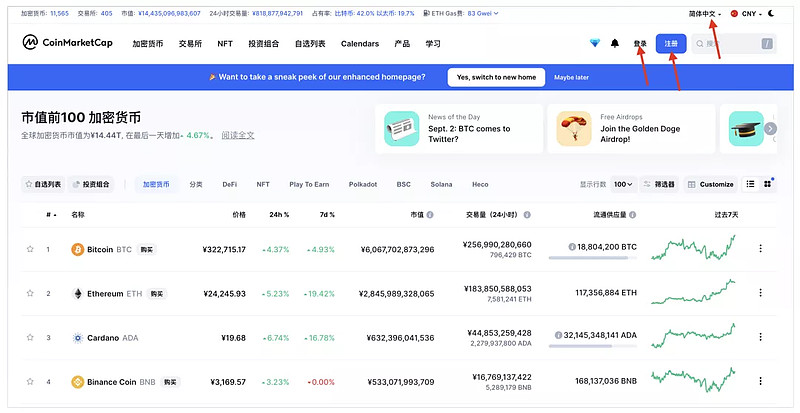The image size is (800, 413).
Task: Dismiss banner with Maybe later
Action: (x=571, y=78)
